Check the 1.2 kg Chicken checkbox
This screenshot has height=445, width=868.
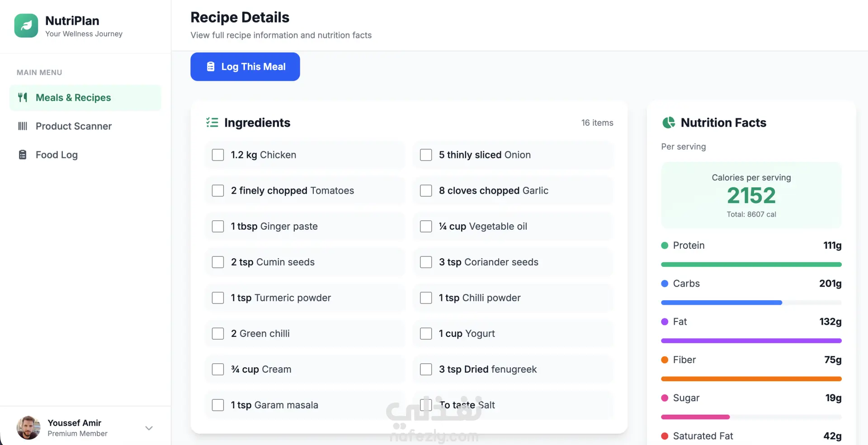pos(218,155)
